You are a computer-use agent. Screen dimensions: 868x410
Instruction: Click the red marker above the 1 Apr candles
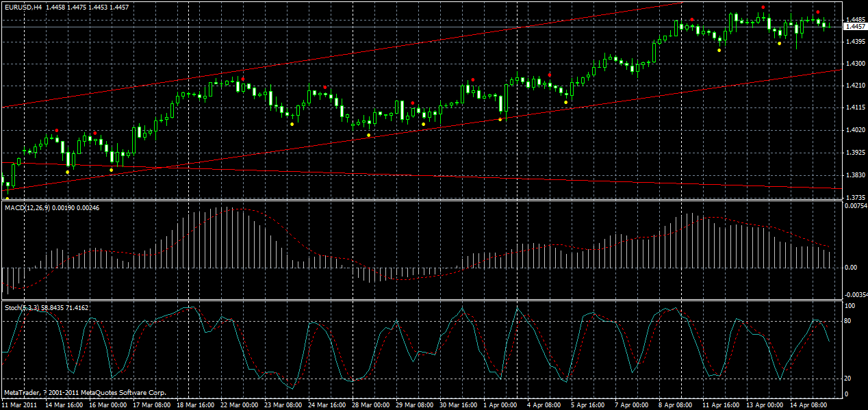coord(473,79)
